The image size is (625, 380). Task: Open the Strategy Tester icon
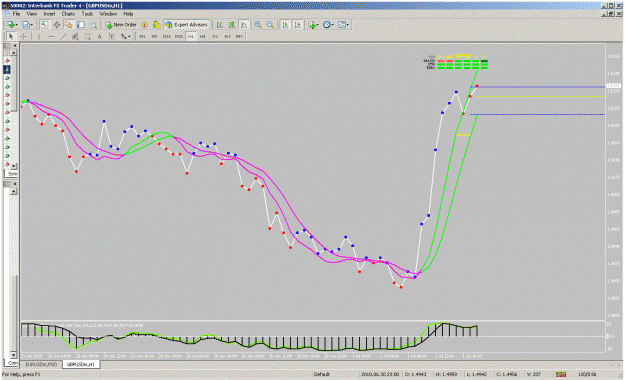(93, 25)
